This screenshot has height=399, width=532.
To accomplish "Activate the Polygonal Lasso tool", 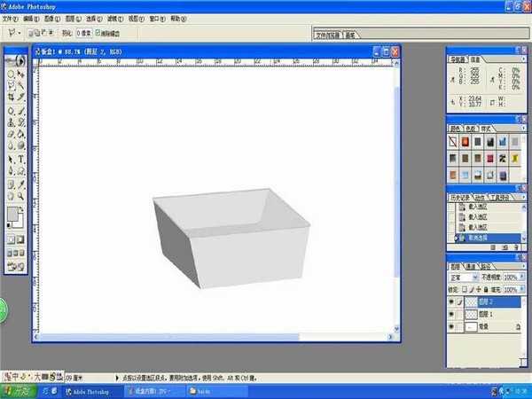I will [11, 86].
